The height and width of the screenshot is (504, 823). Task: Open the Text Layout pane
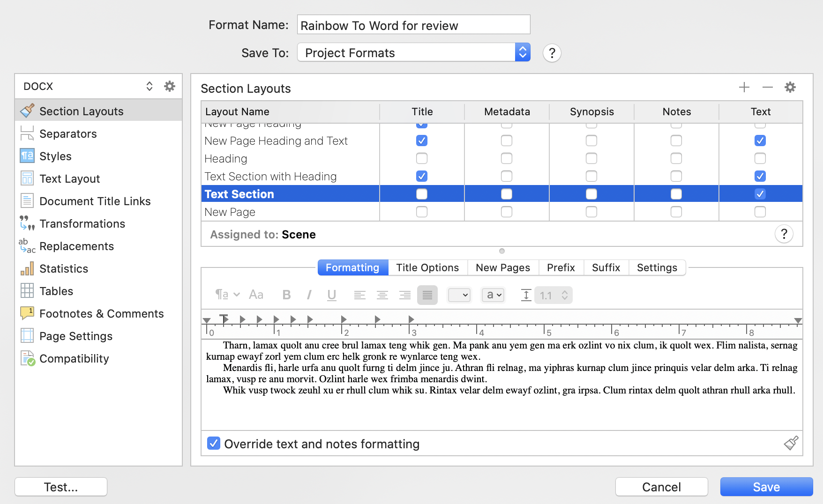[x=98, y=178]
